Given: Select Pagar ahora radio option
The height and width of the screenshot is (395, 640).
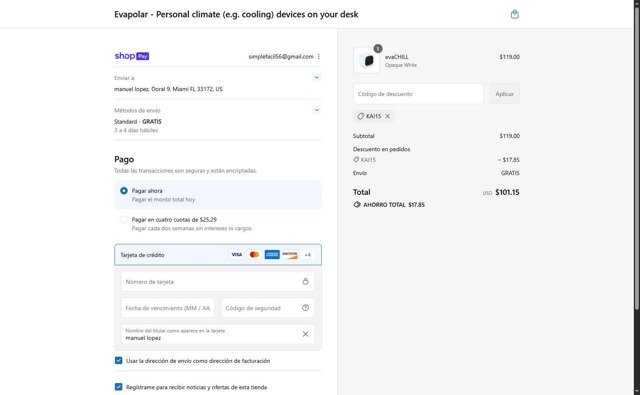Looking at the screenshot, I should pos(124,191).
